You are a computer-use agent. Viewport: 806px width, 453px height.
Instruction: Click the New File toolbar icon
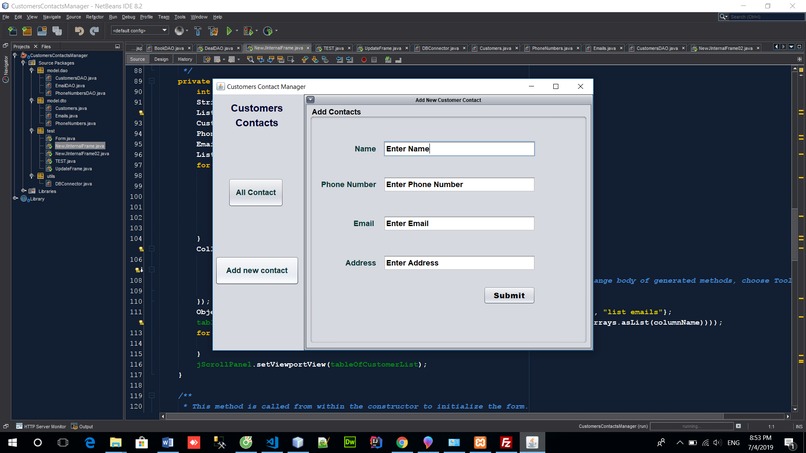[x=12, y=31]
